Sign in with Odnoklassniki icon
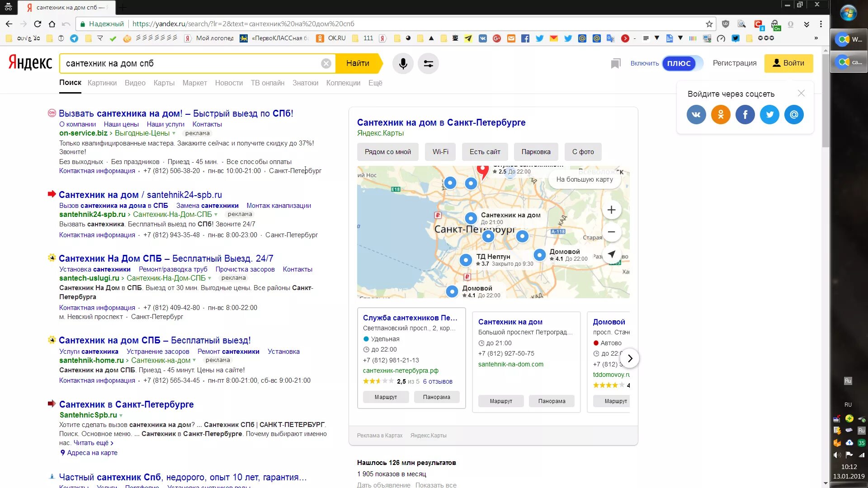 click(721, 114)
